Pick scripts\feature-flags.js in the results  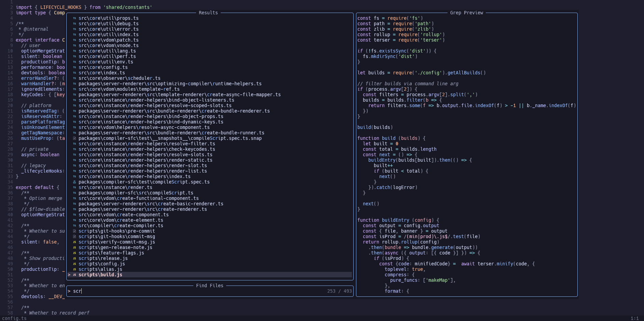point(111,253)
